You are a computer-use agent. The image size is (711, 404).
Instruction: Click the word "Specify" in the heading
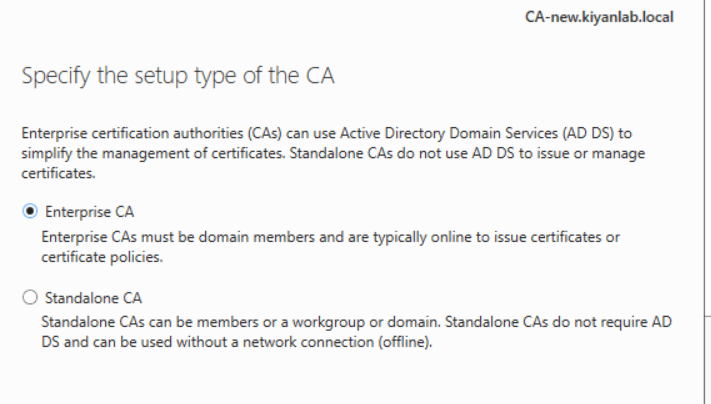coord(50,77)
